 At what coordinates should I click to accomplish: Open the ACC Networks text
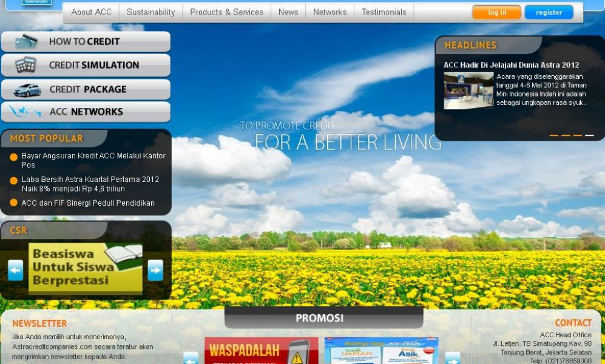tap(86, 112)
